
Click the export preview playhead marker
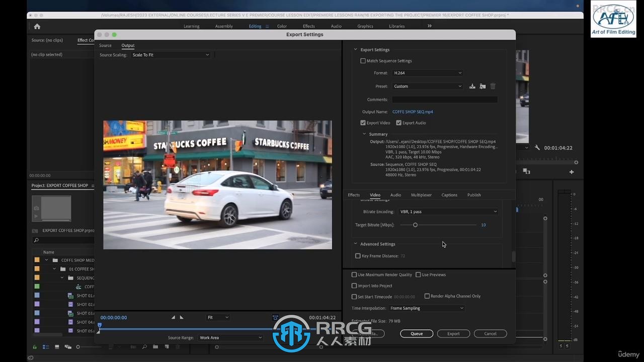coord(99,325)
